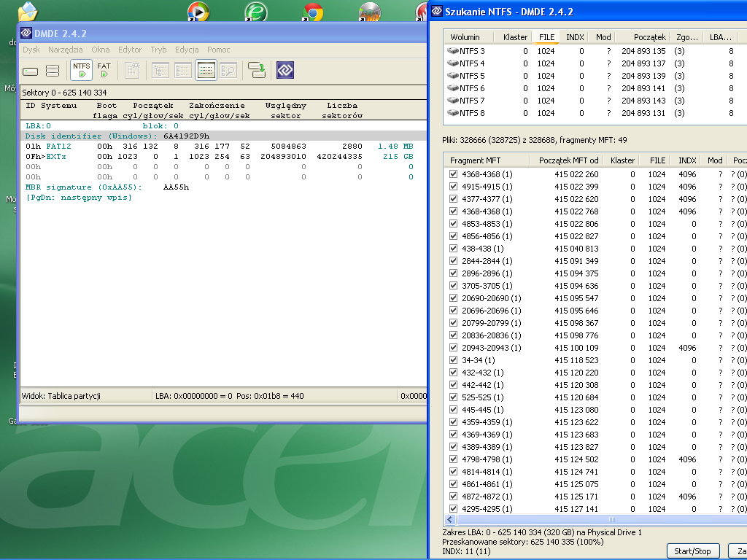Viewport: 747px width, 560px height.
Task: Start NTFS search from toolbar
Action: [82, 70]
